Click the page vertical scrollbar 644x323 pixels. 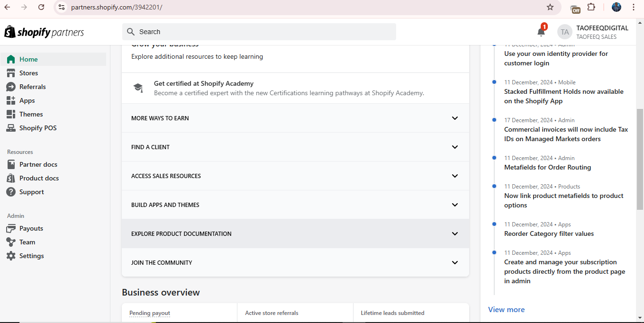point(640,159)
